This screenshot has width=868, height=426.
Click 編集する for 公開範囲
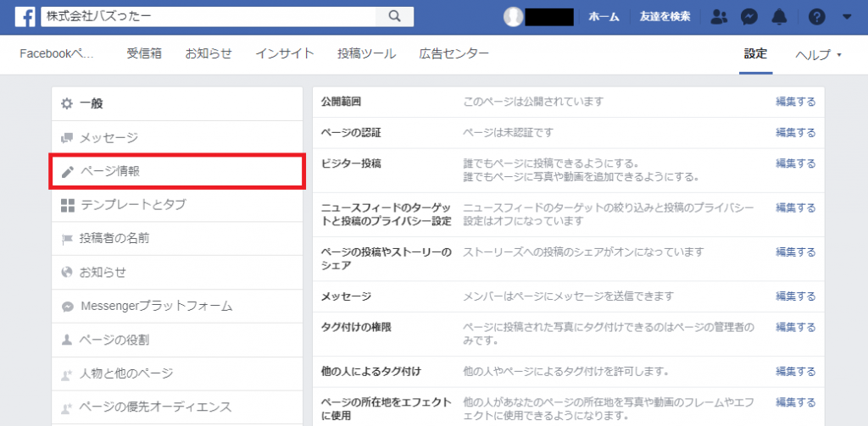tap(795, 102)
